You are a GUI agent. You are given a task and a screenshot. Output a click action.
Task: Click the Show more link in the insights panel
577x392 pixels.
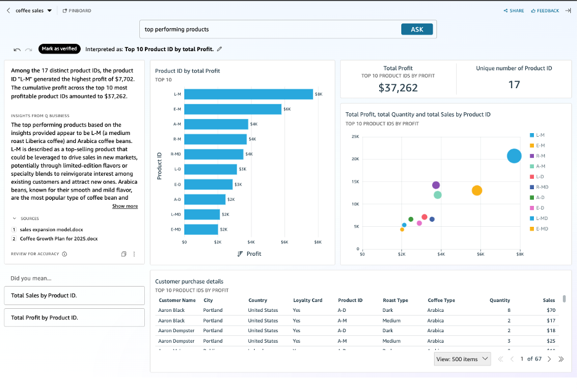coord(125,206)
